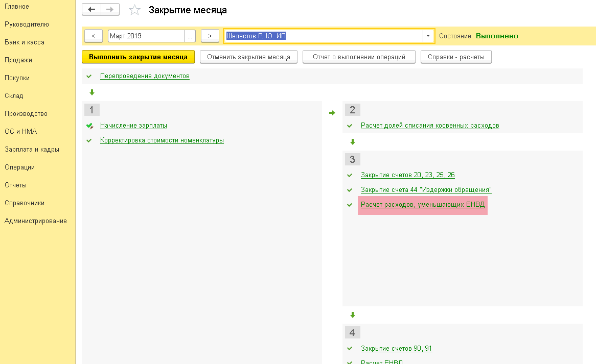596x364 pixels.
Task: Click green checkmark next to Перепроведение документов
Action: click(89, 76)
